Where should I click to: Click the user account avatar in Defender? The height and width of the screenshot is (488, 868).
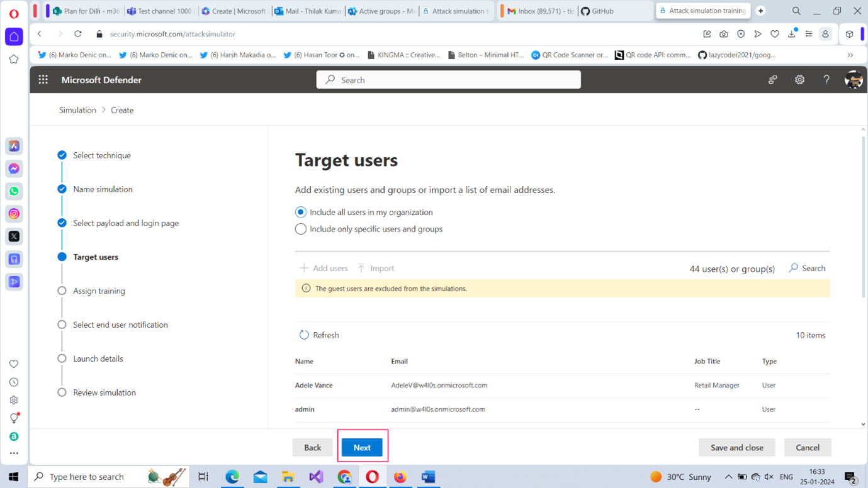coord(853,80)
